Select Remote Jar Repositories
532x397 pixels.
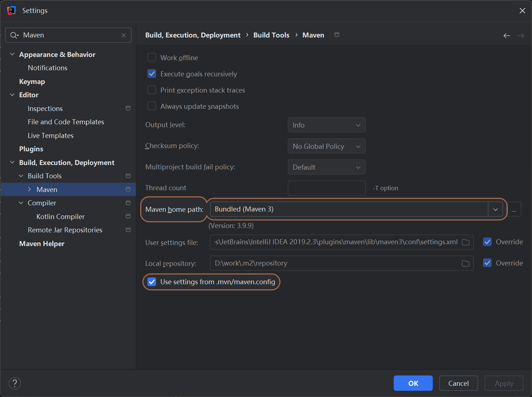pos(65,230)
